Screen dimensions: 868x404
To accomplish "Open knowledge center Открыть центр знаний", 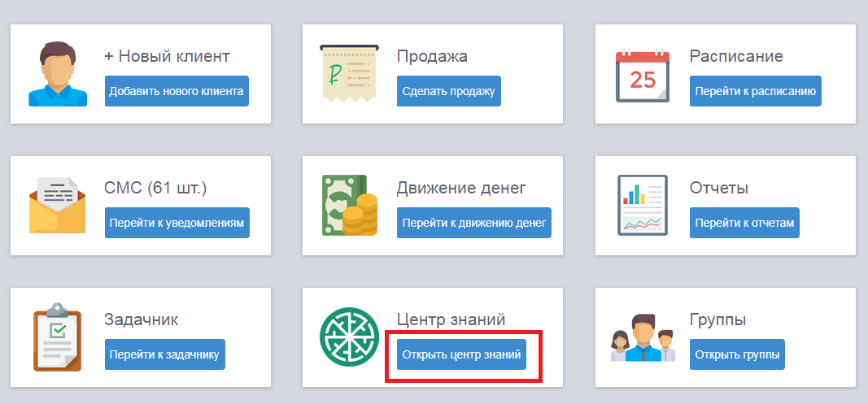I will 462,354.
